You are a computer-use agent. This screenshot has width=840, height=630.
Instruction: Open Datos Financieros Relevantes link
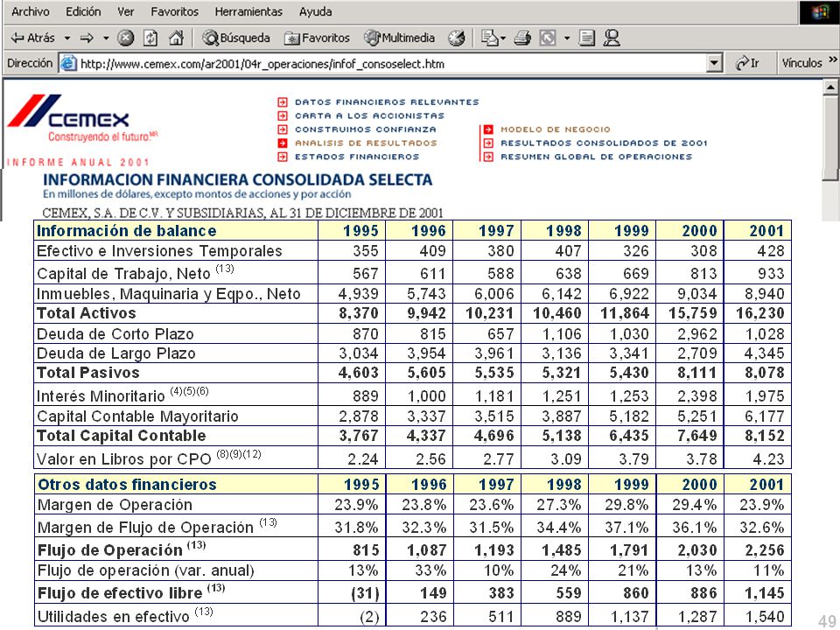[386, 101]
